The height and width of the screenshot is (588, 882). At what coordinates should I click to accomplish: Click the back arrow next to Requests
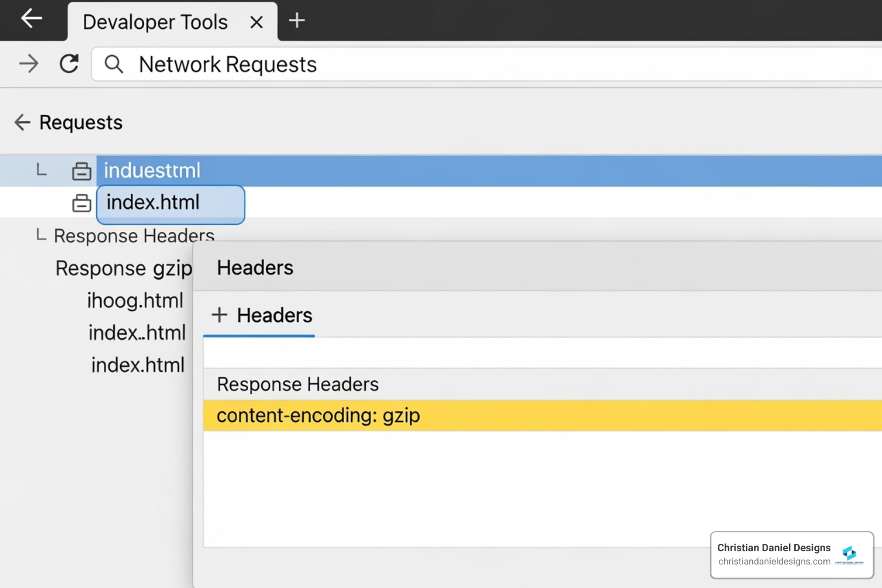tap(21, 122)
